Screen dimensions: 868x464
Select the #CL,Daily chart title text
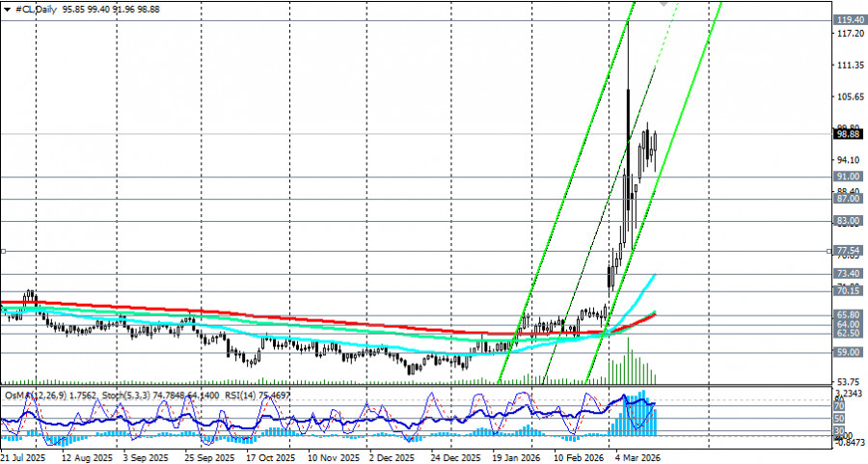[35, 10]
